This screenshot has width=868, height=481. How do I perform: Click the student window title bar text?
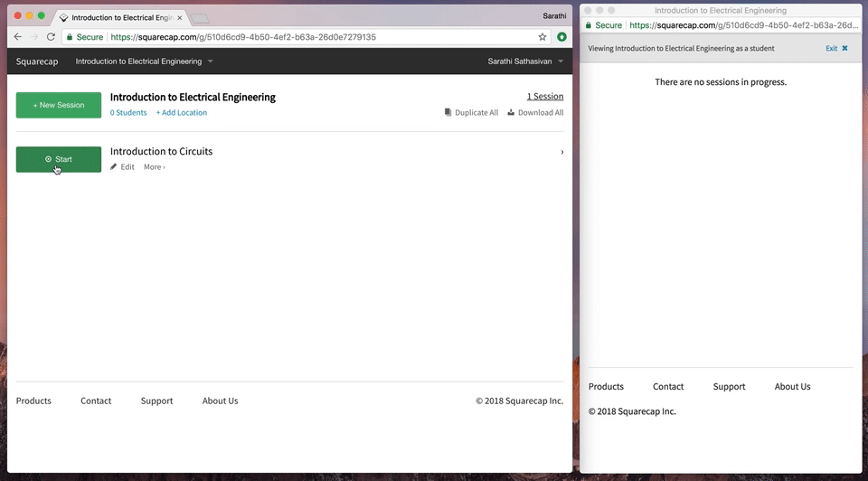pyautogui.click(x=721, y=11)
